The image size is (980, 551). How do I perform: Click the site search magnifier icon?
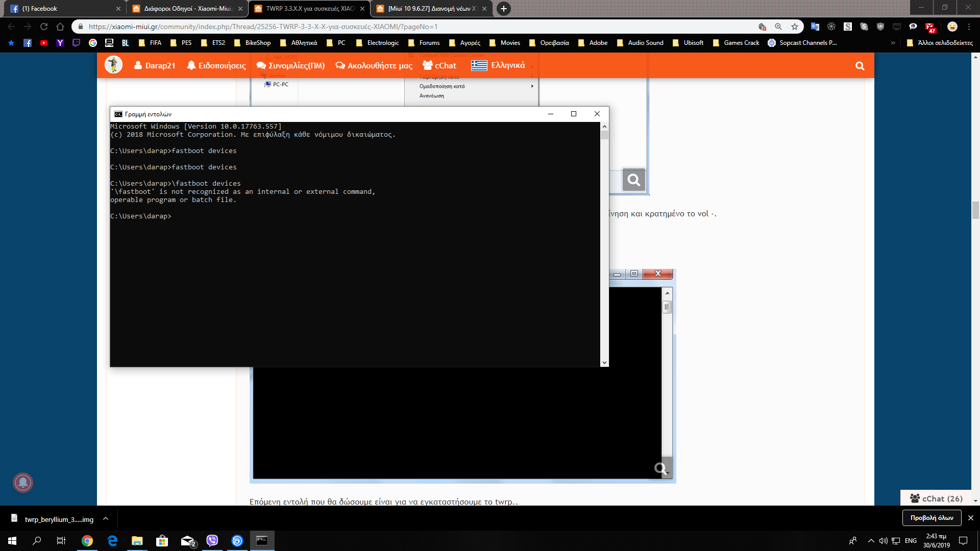click(x=860, y=66)
